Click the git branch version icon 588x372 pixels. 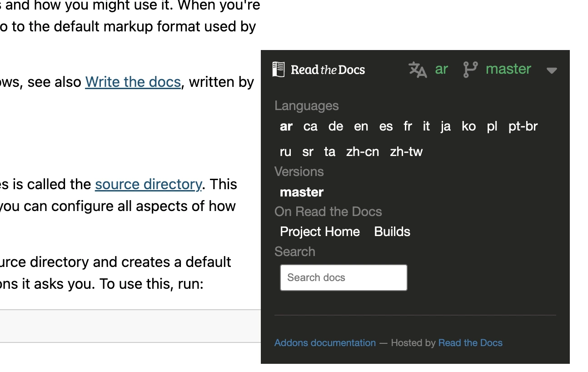[470, 70]
